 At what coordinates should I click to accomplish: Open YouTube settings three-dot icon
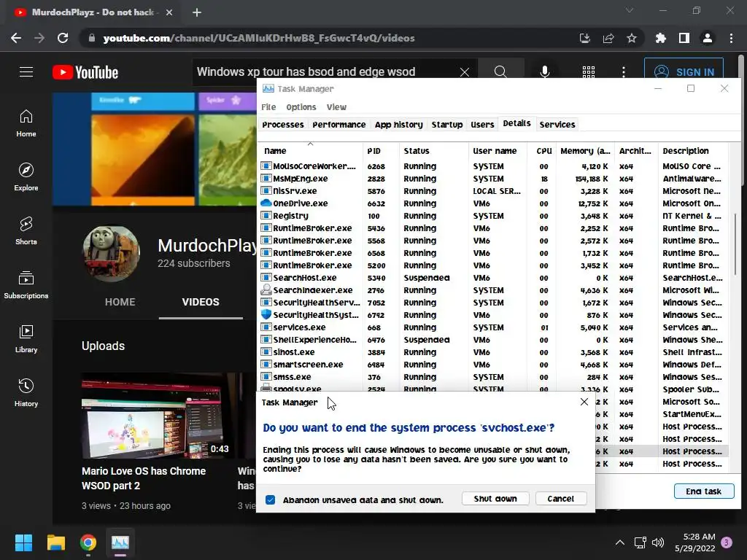point(624,72)
